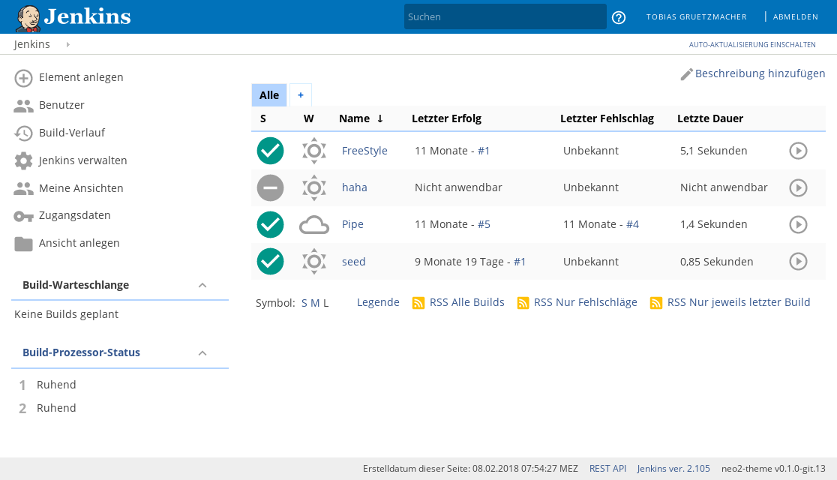Open the Jenkins breadcrumb dropdown arrow
Screen dimensions: 837x480
pos(68,45)
